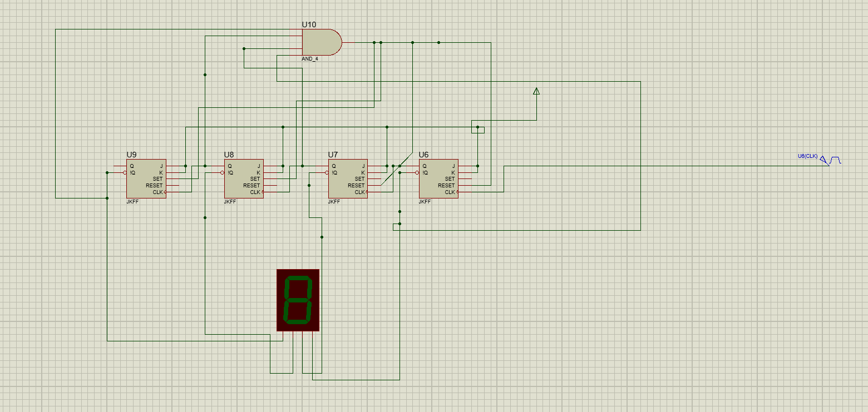The width and height of the screenshot is (868, 412).
Task: Click the JKFF label under U7
Action: 334,202
